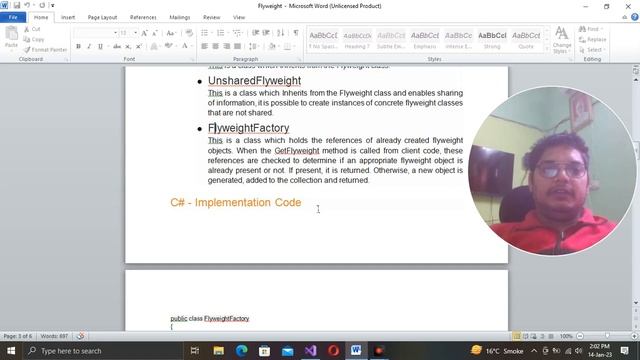This screenshot has height=360, width=640.
Task: Open the File tab
Action: 13,17
